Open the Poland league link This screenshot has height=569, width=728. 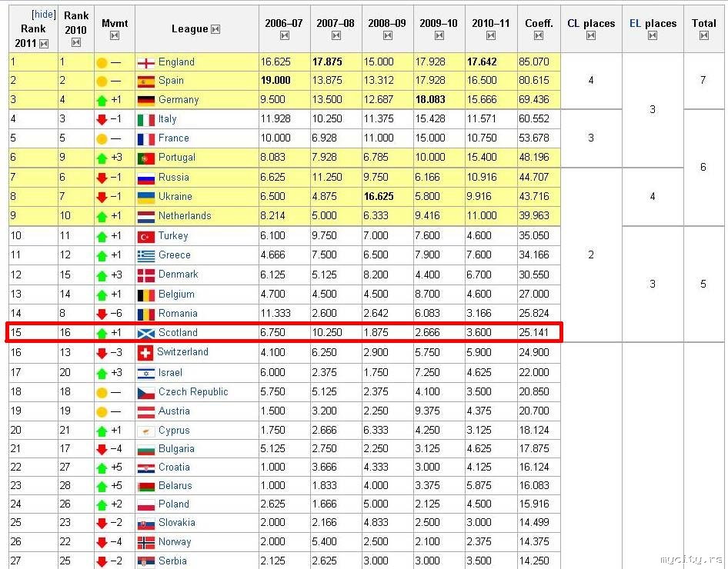point(174,504)
